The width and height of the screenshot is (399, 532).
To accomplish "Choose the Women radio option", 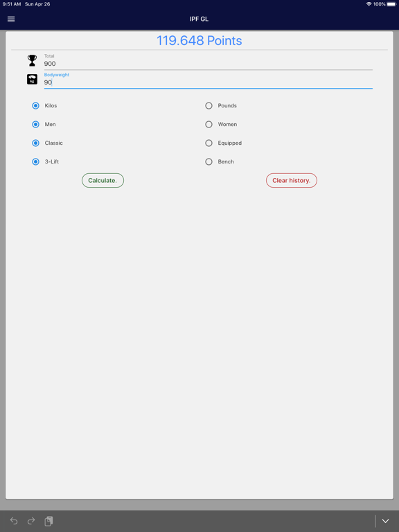I will pos(209,125).
